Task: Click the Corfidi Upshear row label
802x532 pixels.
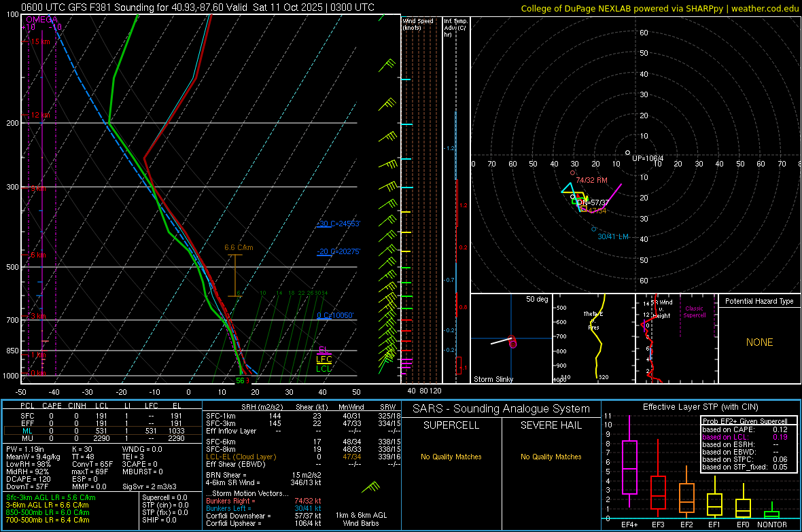Action: click(x=234, y=523)
